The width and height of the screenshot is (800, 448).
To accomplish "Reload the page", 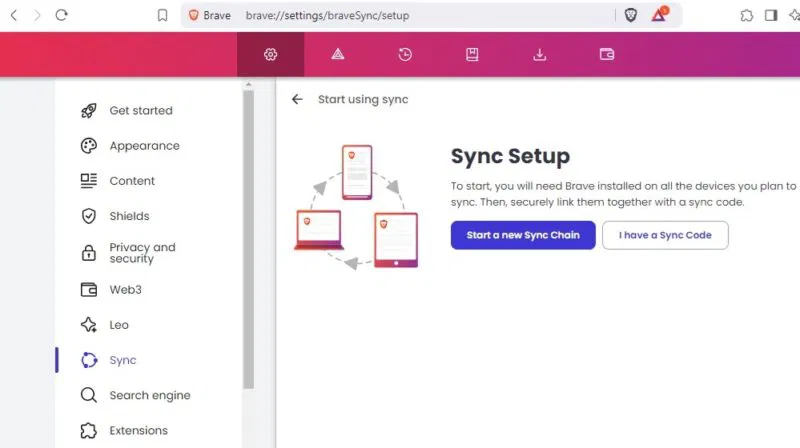I will point(62,15).
